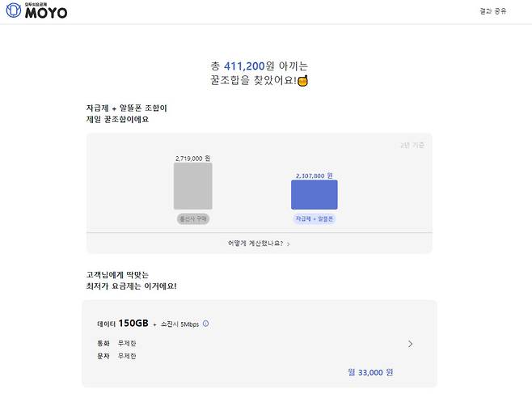Screen dimensions: 532x394
Task: Open plan details with the right chevron
Action: click(x=410, y=344)
